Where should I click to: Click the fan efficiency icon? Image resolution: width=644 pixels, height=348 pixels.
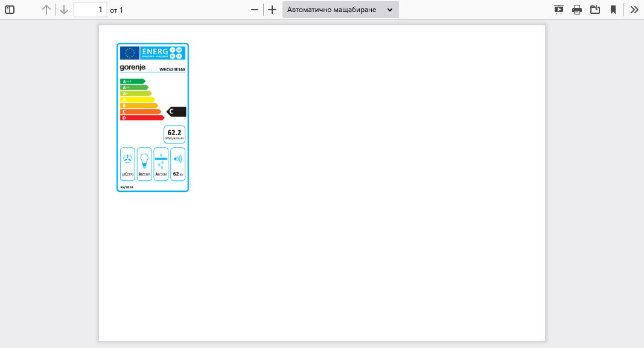(x=128, y=159)
